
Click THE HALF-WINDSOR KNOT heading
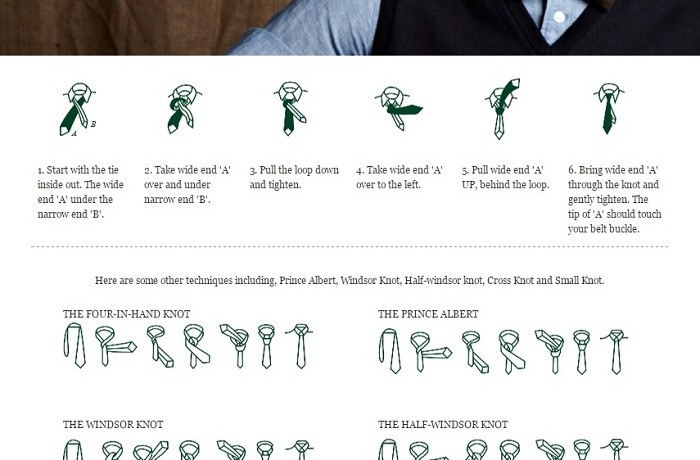443,424
